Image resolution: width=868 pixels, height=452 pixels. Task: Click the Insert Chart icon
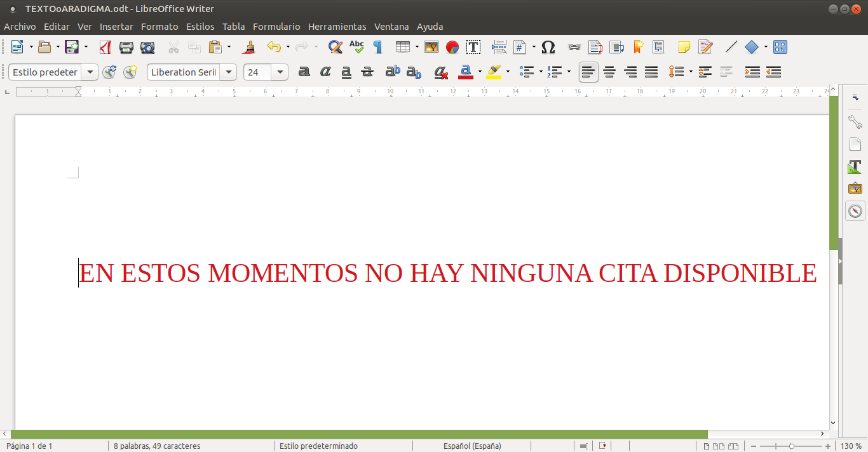[x=452, y=47]
